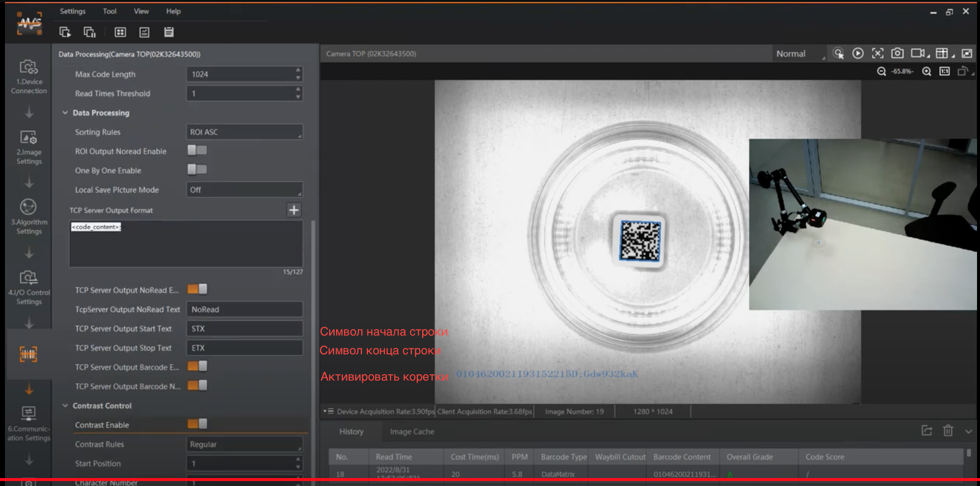The height and width of the screenshot is (486, 980).
Task: Set image to 1:1 scale
Action: 944,71
